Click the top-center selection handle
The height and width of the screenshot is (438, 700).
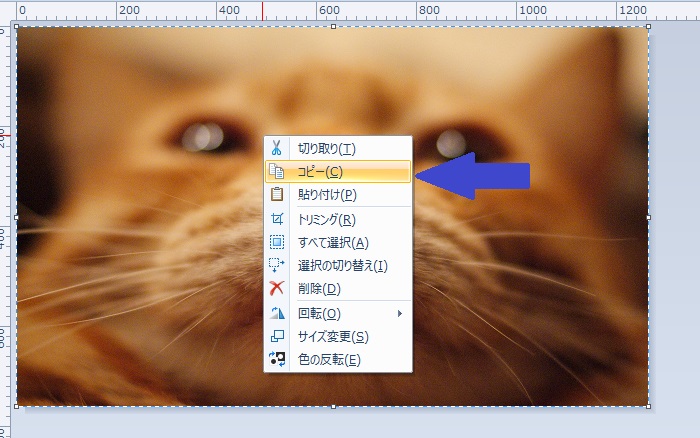tap(333, 27)
